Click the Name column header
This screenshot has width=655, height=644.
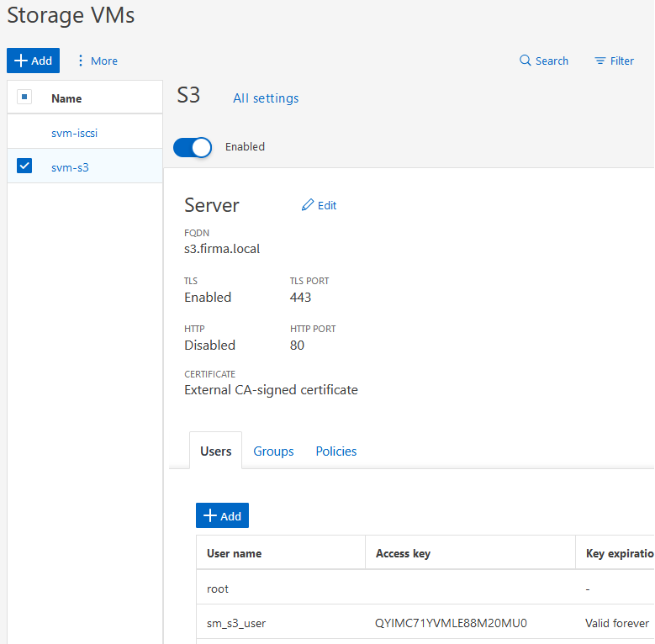point(66,98)
